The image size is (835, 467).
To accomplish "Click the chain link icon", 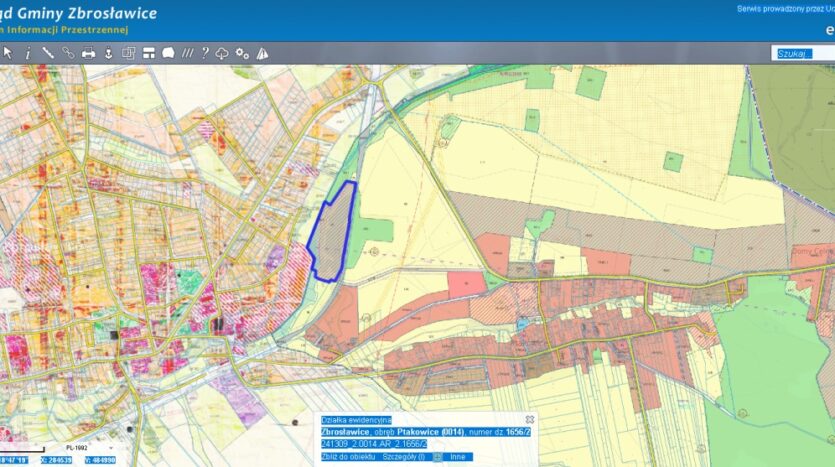I will (x=68, y=53).
